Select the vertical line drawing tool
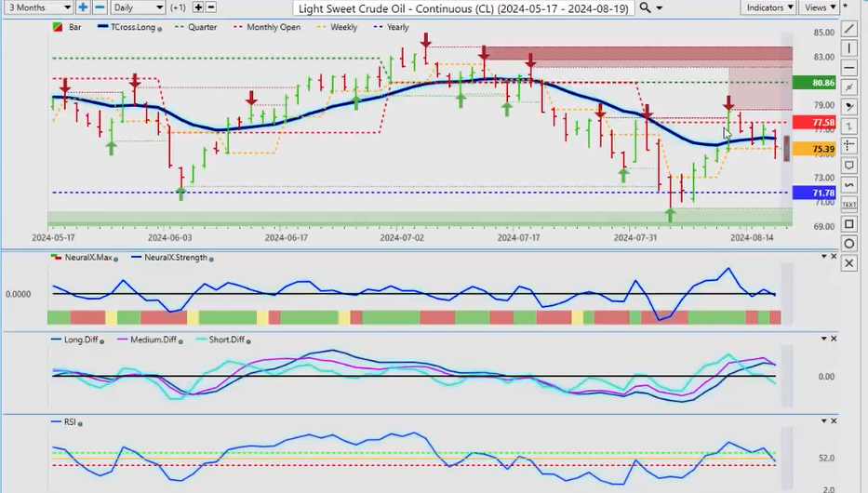 (848, 48)
